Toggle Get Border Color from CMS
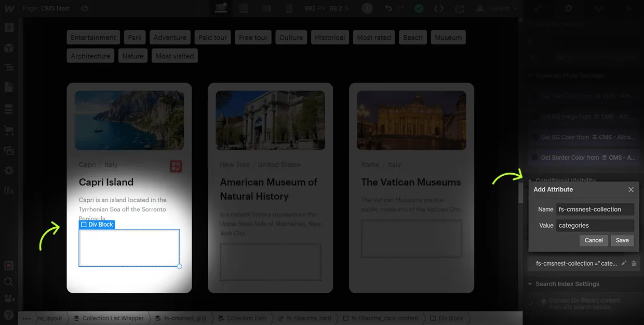The height and width of the screenshot is (325, 644). click(534, 158)
